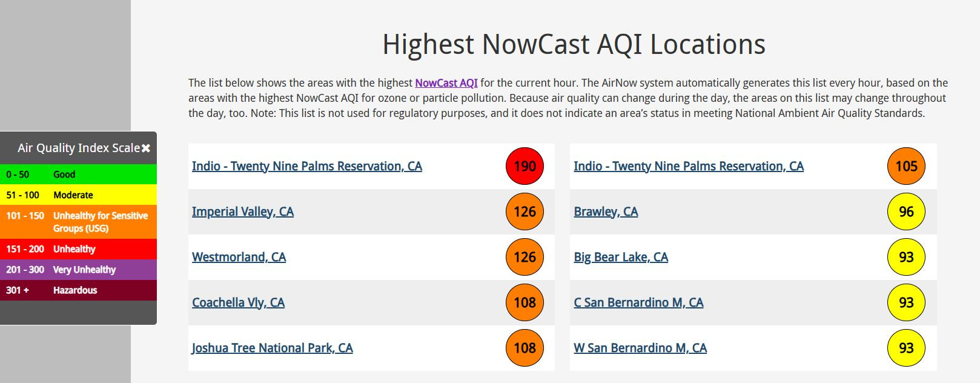
Task: Open the W San Bernardino M, CA link
Action: coord(640,348)
